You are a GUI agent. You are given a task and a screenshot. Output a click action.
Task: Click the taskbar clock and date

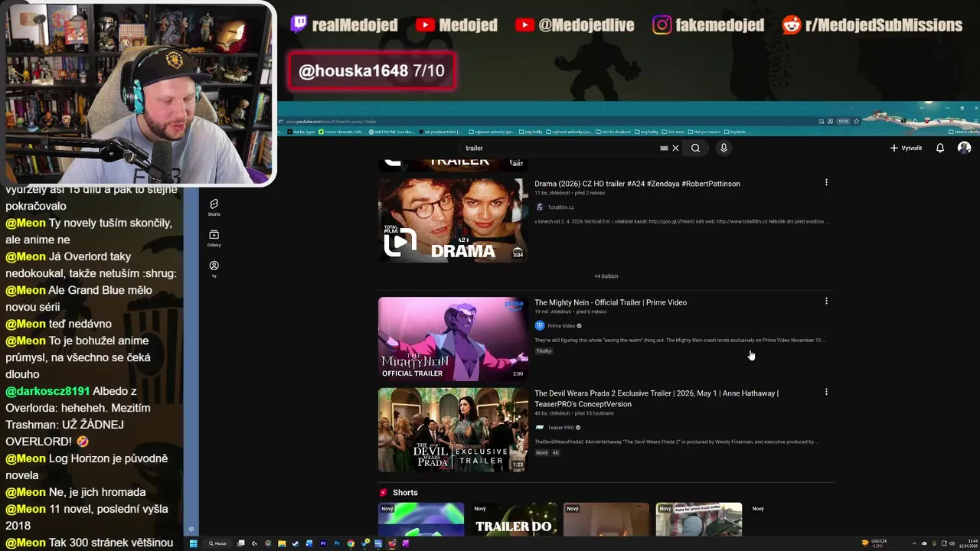[969, 543]
